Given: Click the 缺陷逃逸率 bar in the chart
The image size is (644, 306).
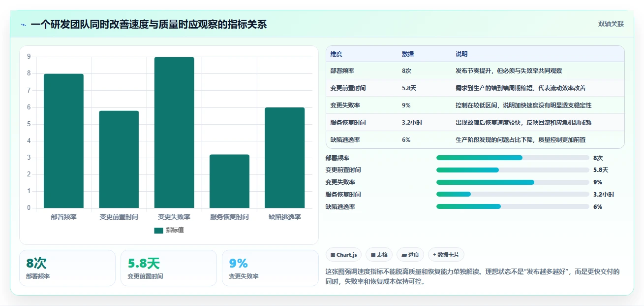Looking at the screenshot, I should pyautogui.click(x=284, y=158).
